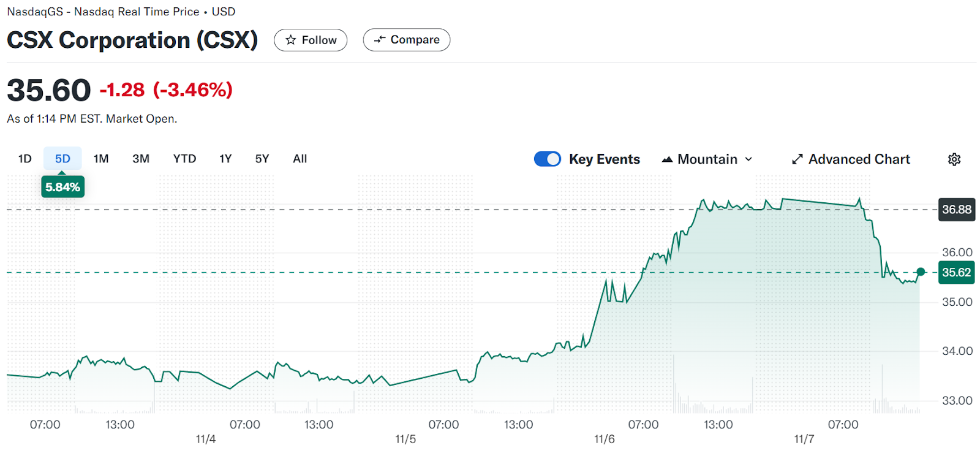Click the compare arrows icon
Viewport: 980px width, 453px height.
(x=380, y=39)
